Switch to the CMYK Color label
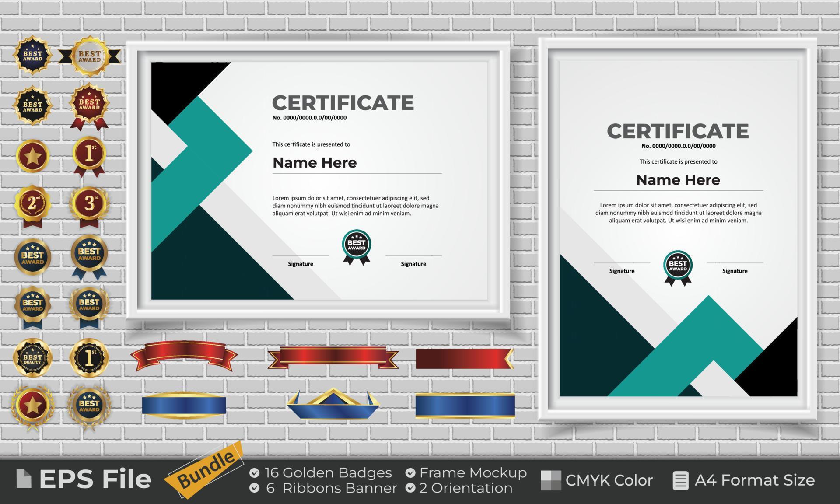840x504 pixels. 610,480
